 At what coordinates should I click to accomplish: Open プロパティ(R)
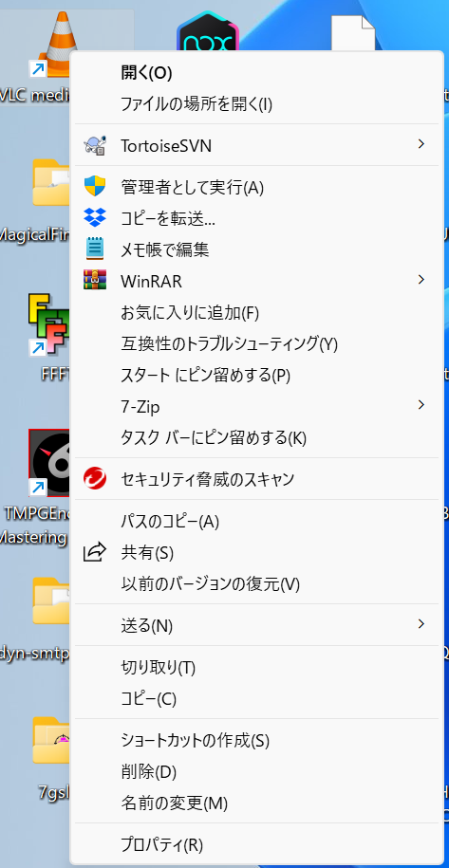tap(259, 844)
